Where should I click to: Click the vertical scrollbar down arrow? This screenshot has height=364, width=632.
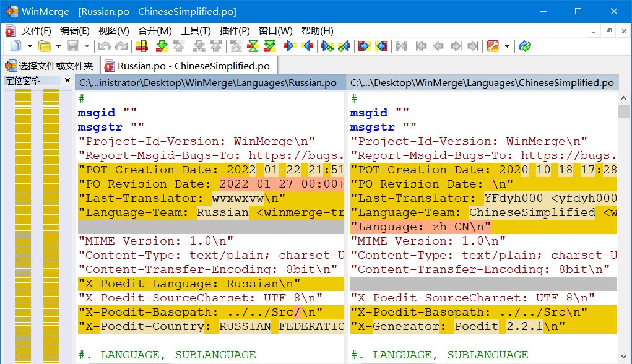coord(623,358)
